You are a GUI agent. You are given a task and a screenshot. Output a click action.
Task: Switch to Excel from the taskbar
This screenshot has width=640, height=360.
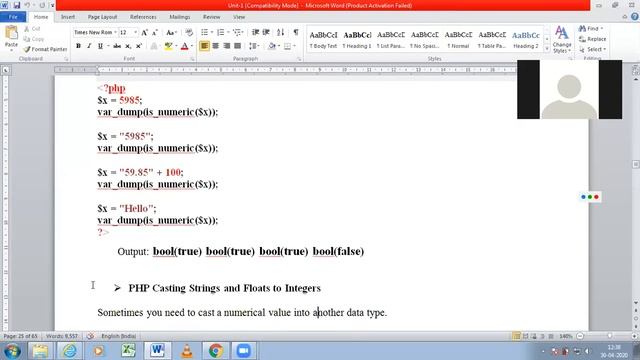(x=128, y=351)
